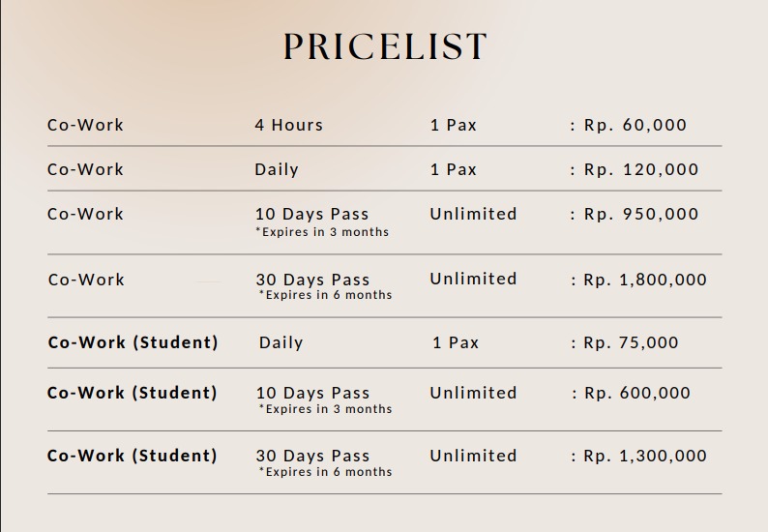Select the 4 Hours duration text
The width and height of the screenshot is (768, 532).
288,125
